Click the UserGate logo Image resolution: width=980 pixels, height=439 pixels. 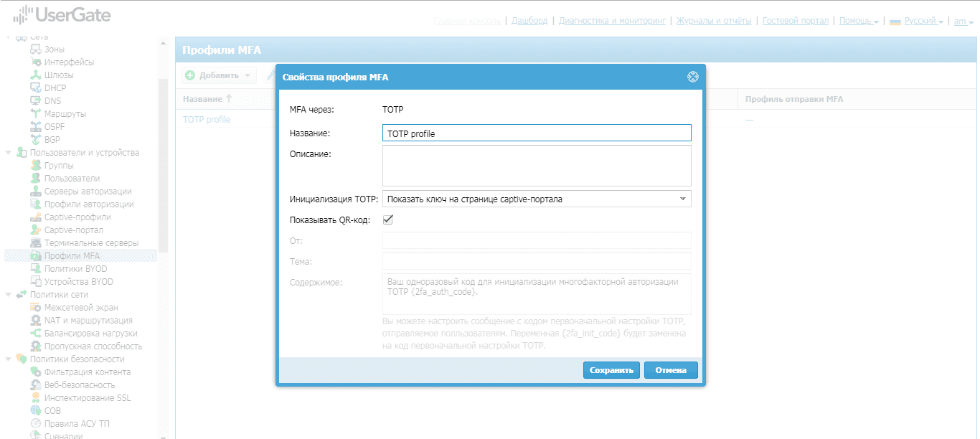62,14
